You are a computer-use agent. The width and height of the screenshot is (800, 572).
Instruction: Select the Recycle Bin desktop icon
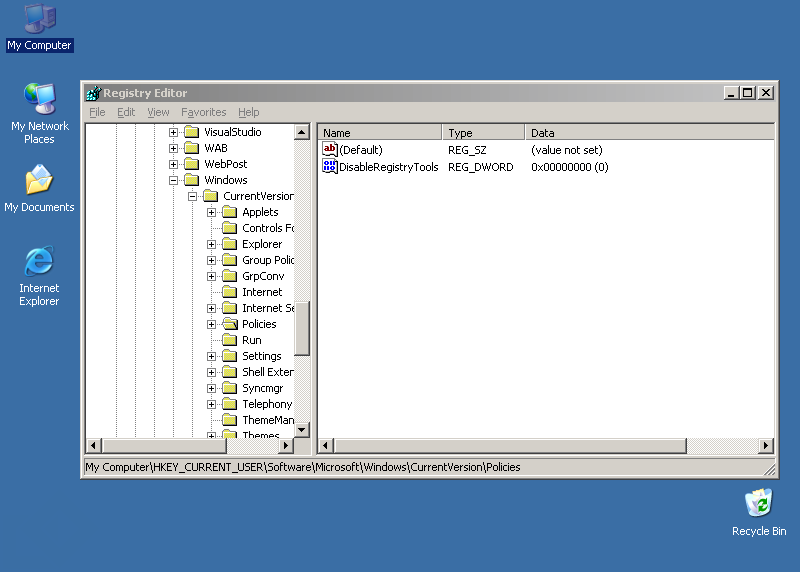click(x=759, y=512)
